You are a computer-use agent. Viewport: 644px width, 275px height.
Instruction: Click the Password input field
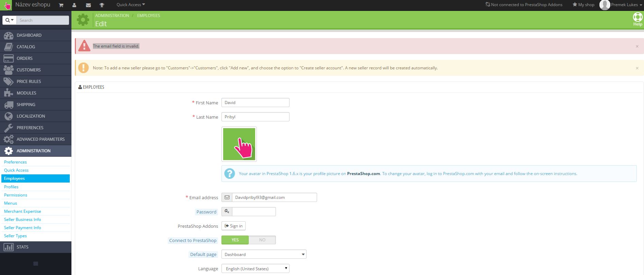coord(254,212)
